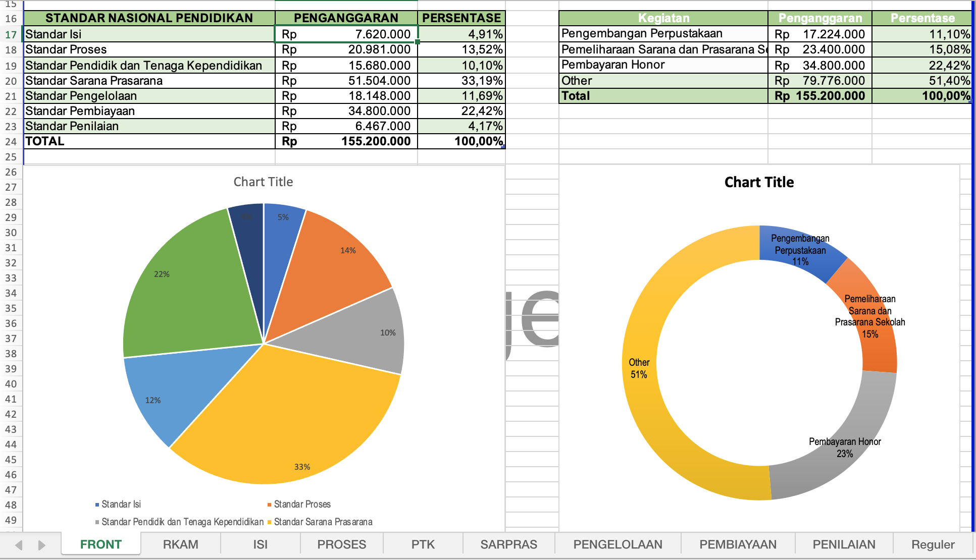Viewport: 976px width, 560px height.
Task: Click the Standar Isi legend entry
Action: (x=121, y=504)
